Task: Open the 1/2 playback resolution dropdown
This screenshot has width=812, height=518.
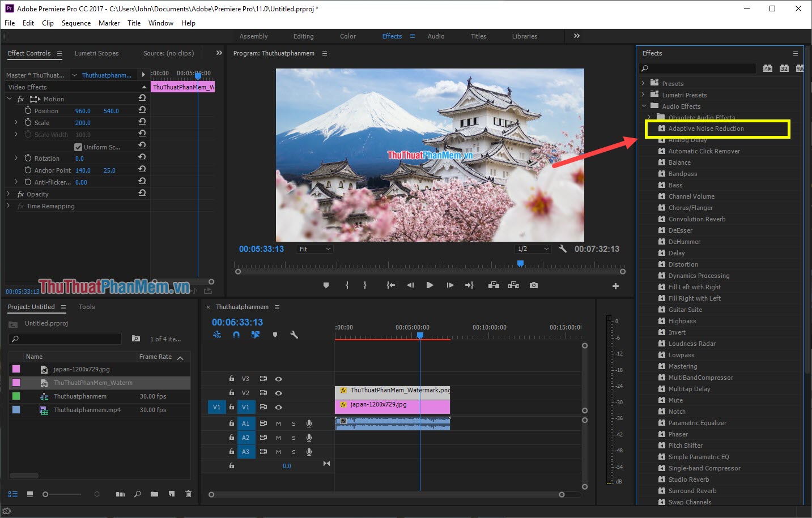Action: pos(532,248)
